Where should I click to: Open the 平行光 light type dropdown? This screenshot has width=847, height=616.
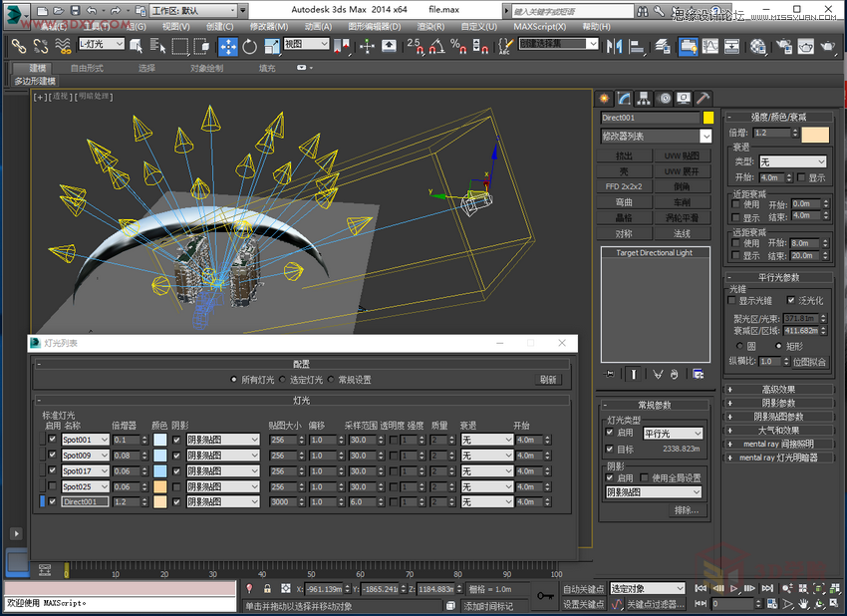point(673,434)
